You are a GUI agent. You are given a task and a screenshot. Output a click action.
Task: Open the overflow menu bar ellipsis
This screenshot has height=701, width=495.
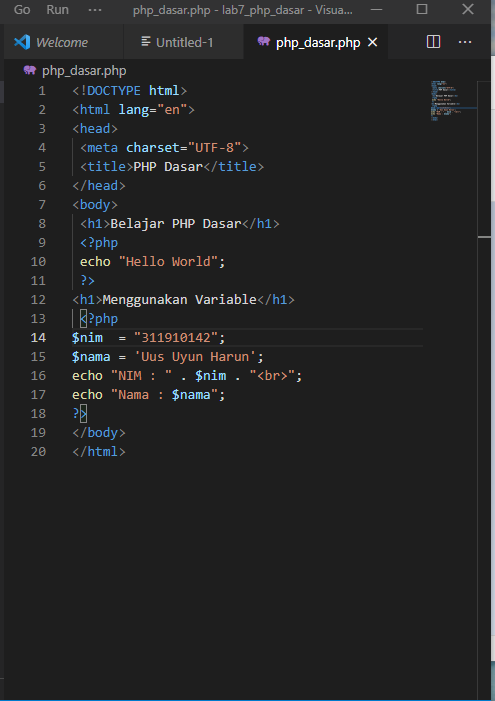[x=95, y=10]
